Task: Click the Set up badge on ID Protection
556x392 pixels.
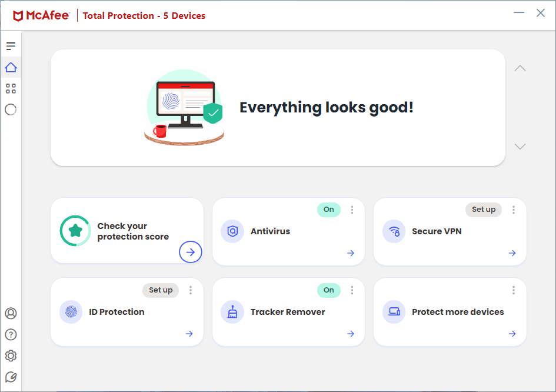Action: pos(160,290)
